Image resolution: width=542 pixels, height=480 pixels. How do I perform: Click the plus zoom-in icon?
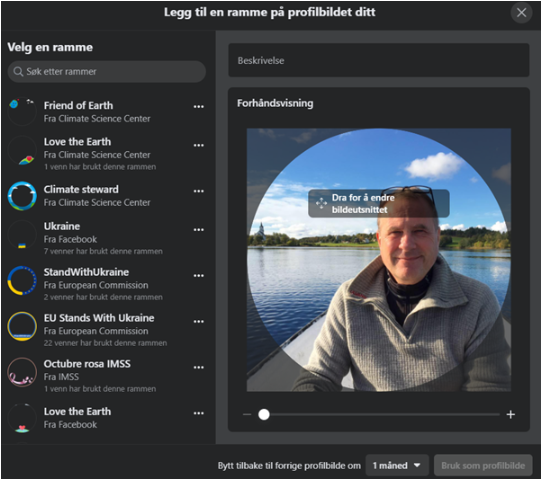[511, 414]
